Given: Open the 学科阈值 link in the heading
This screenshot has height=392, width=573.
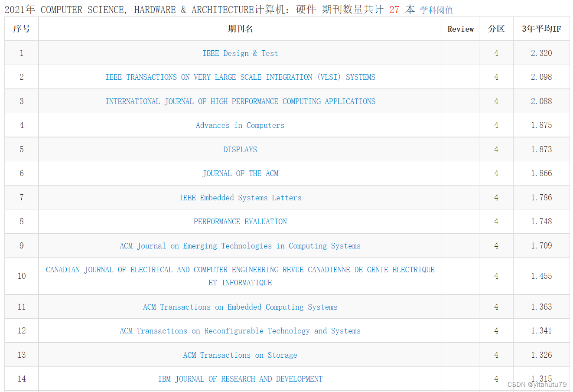Looking at the screenshot, I should [436, 10].
